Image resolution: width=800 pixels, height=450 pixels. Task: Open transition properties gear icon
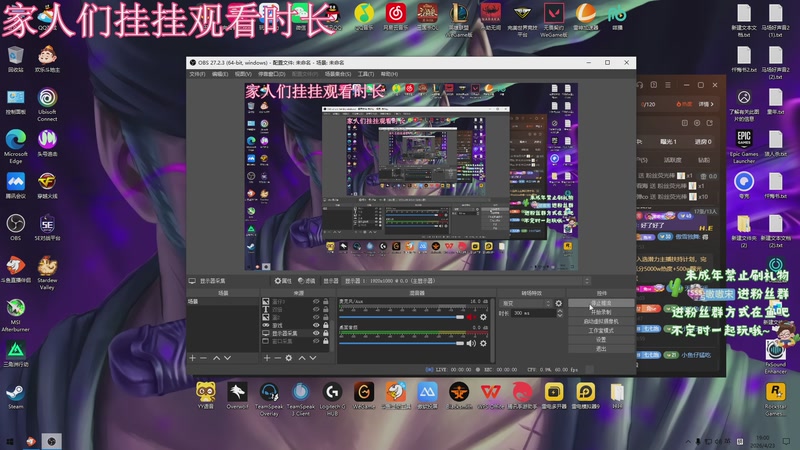559,303
